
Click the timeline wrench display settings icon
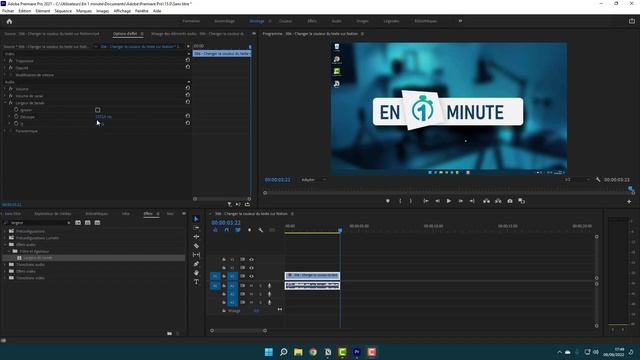tap(260, 230)
